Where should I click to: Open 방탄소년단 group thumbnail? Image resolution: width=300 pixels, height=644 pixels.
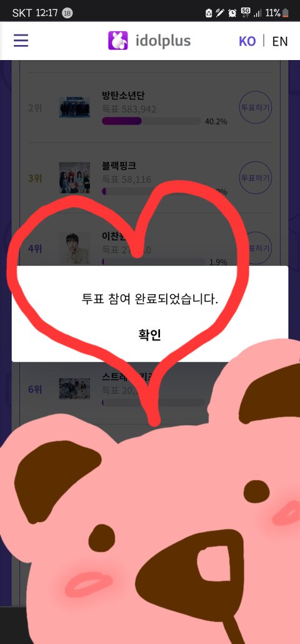click(x=74, y=107)
